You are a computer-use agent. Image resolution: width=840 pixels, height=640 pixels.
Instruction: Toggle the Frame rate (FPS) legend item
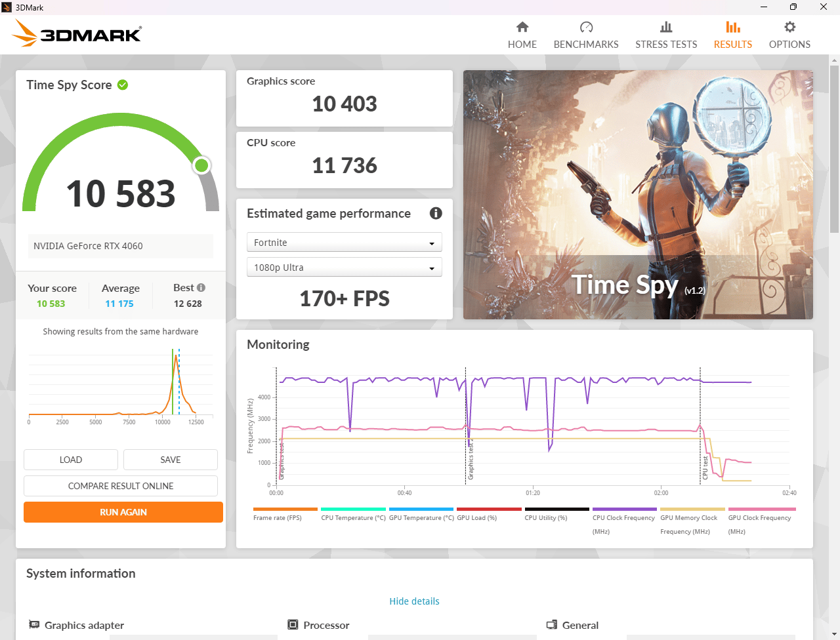tap(285, 514)
